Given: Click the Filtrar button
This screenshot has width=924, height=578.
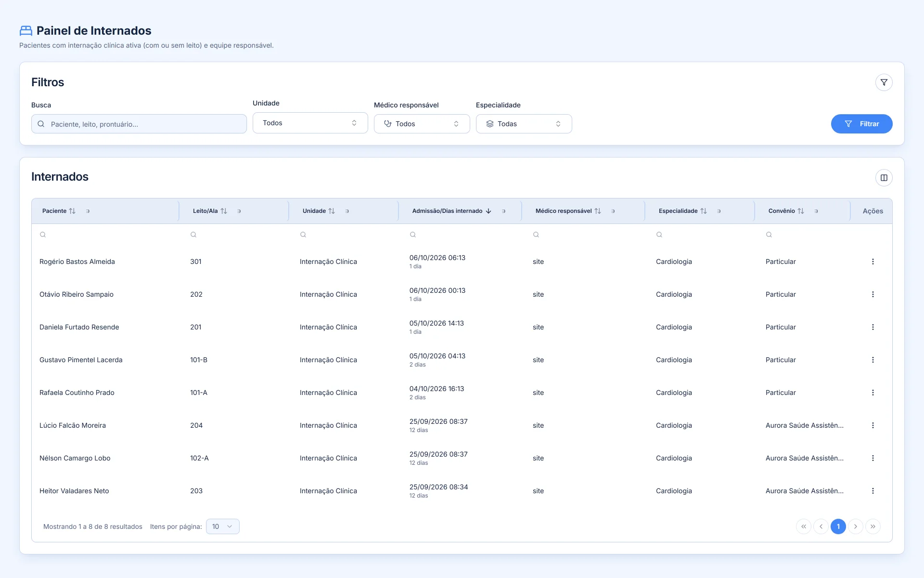Looking at the screenshot, I should (x=861, y=124).
